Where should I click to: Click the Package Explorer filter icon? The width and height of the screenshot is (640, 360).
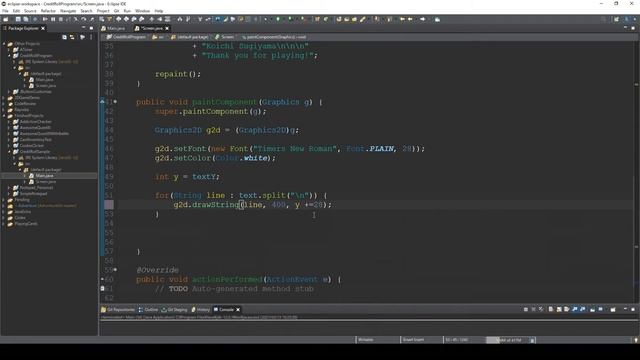point(82,37)
